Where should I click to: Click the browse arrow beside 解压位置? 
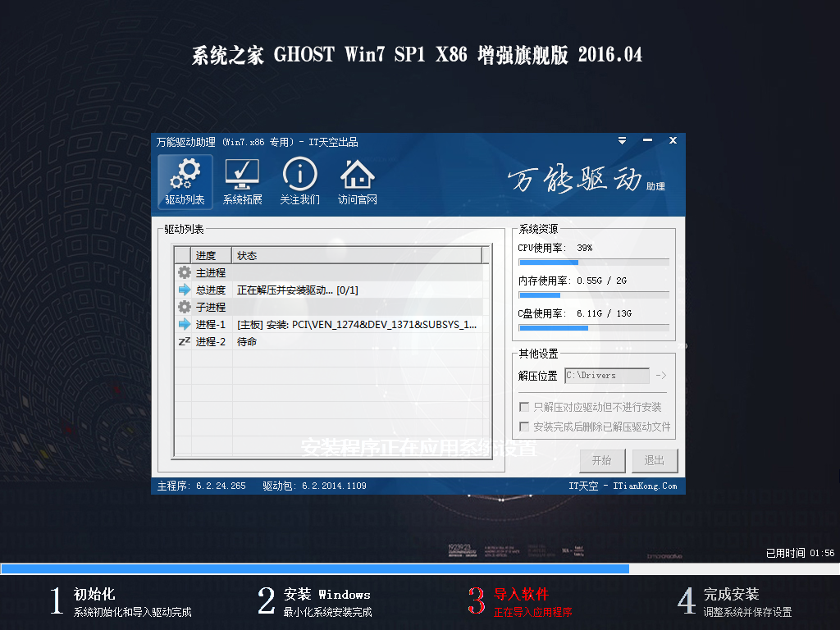pyautogui.click(x=661, y=376)
